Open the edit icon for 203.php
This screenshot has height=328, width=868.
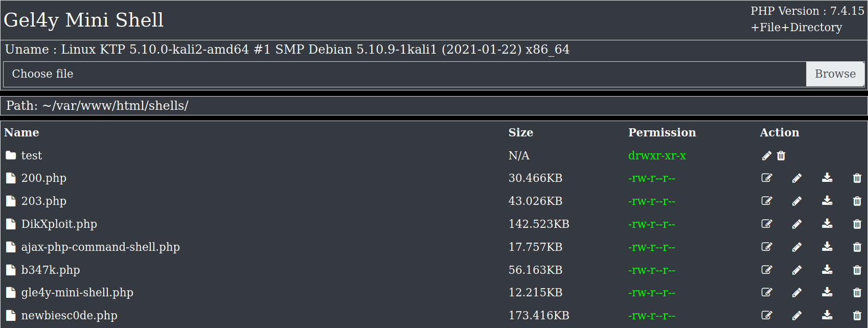tap(767, 201)
